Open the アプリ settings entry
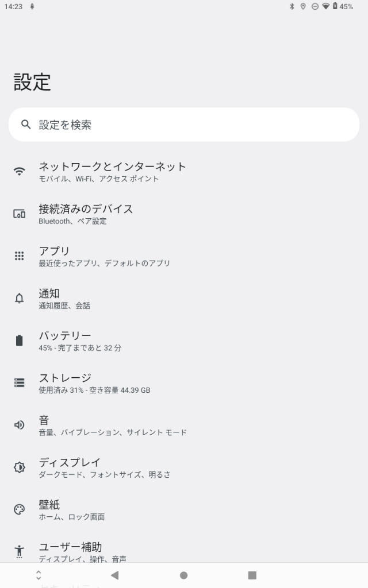 105,256
